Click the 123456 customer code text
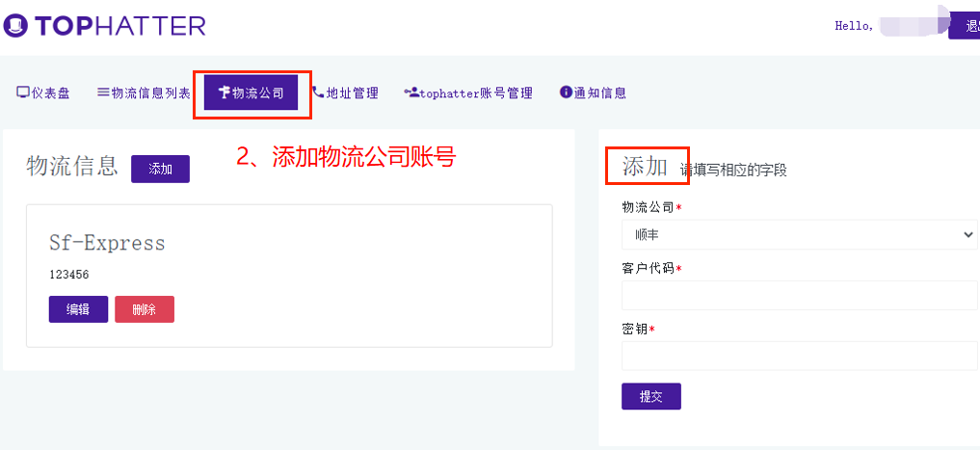The height and width of the screenshot is (450, 980). 68,275
